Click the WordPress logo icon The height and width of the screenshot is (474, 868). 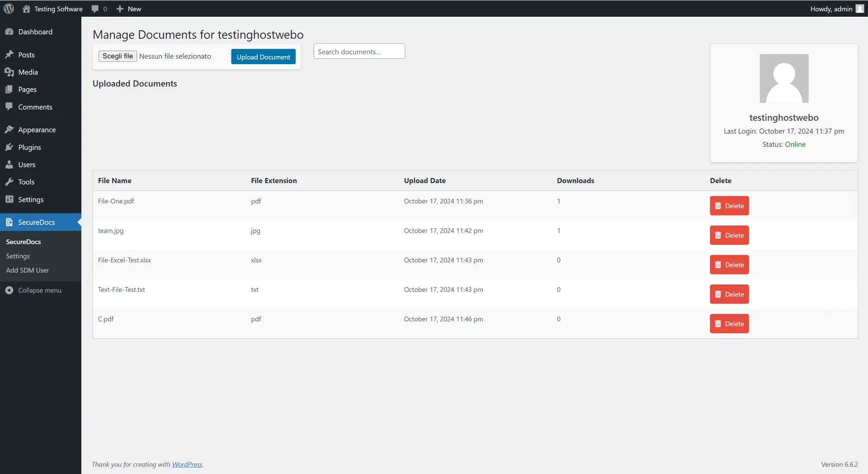pyautogui.click(x=9, y=9)
